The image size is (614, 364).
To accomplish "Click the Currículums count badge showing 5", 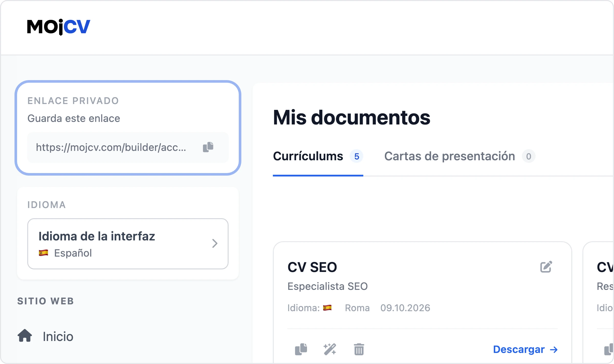I will coord(357,156).
